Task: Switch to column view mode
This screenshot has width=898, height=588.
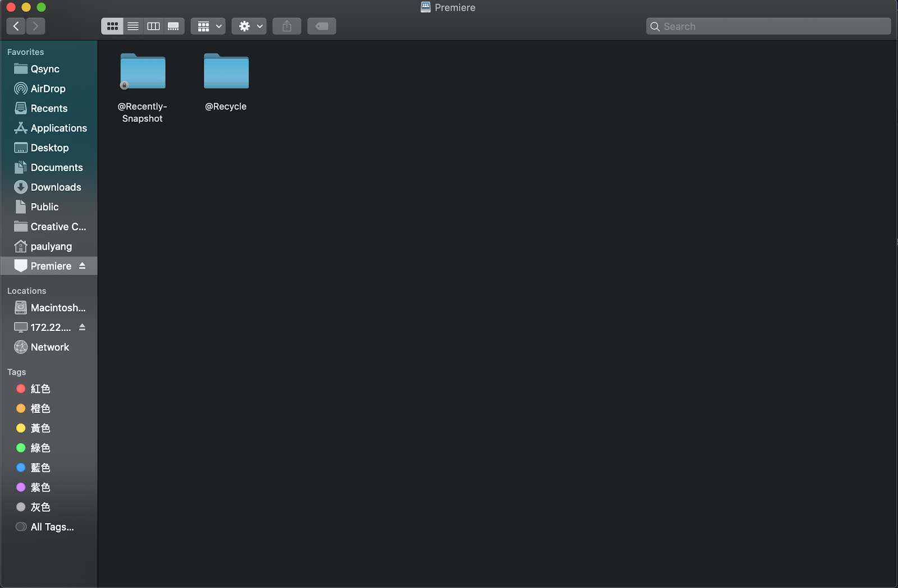Action: click(153, 26)
